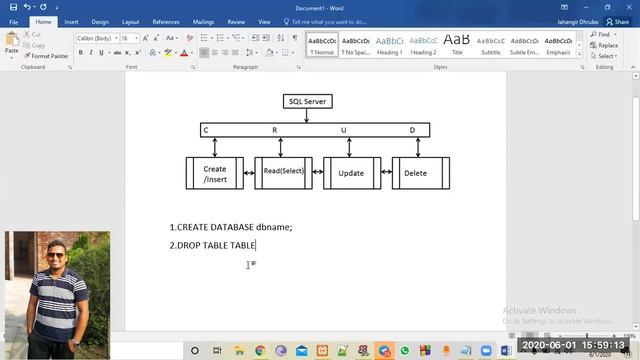Open Line spacing dropdown
Viewport: 640px width, 360px height.
(x=251, y=53)
